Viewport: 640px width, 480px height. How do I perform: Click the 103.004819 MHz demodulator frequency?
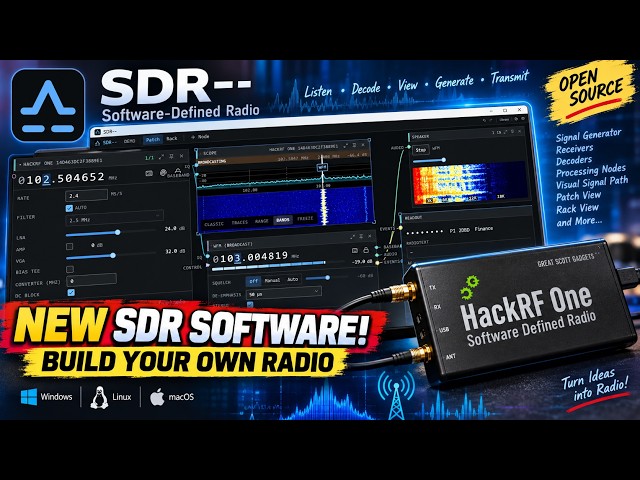[x=251, y=257]
